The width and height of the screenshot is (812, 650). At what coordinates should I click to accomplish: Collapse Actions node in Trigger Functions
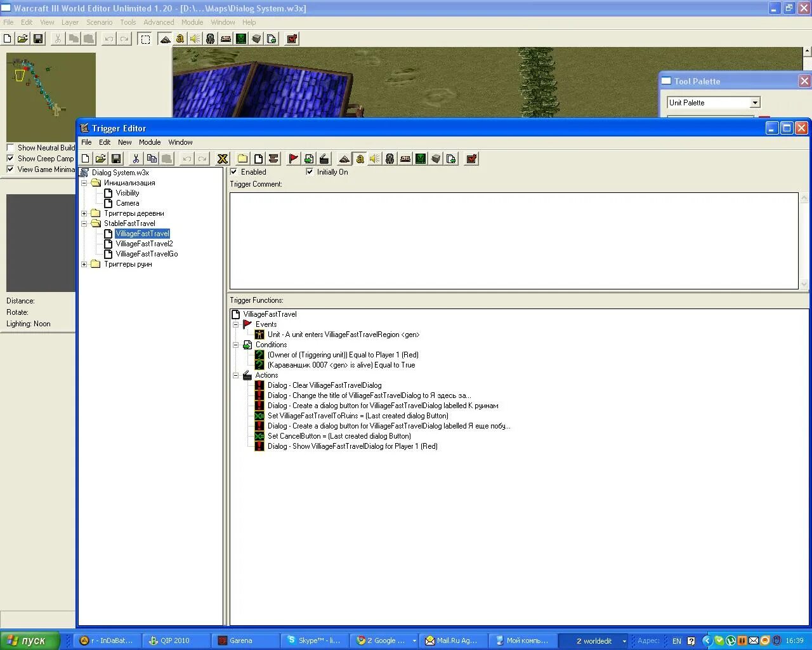point(235,375)
